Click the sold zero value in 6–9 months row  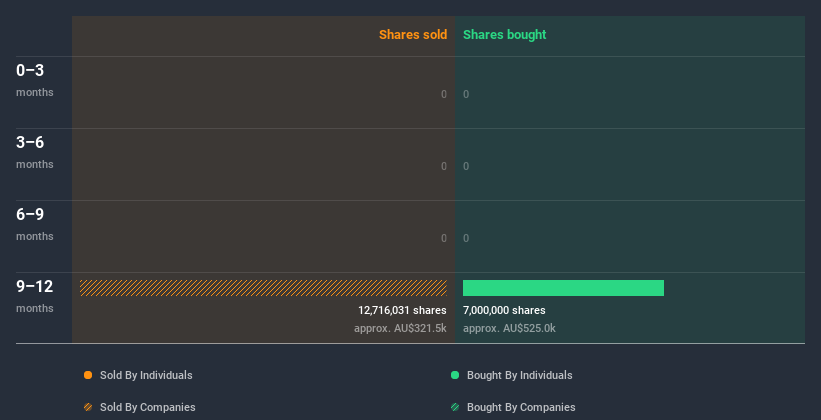tap(444, 238)
